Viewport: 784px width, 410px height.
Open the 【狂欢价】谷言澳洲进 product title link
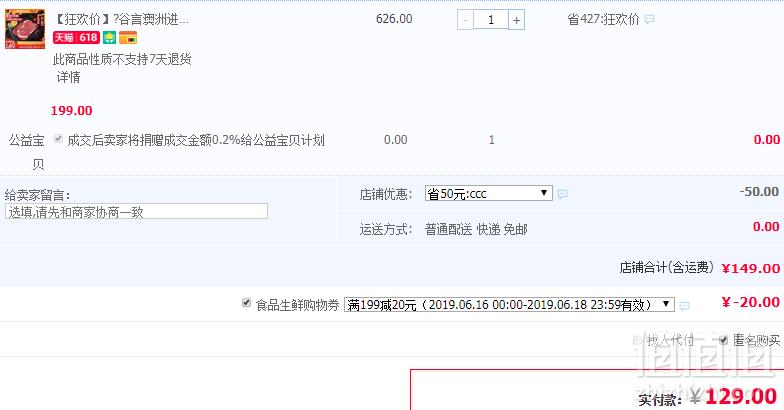(x=122, y=20)
